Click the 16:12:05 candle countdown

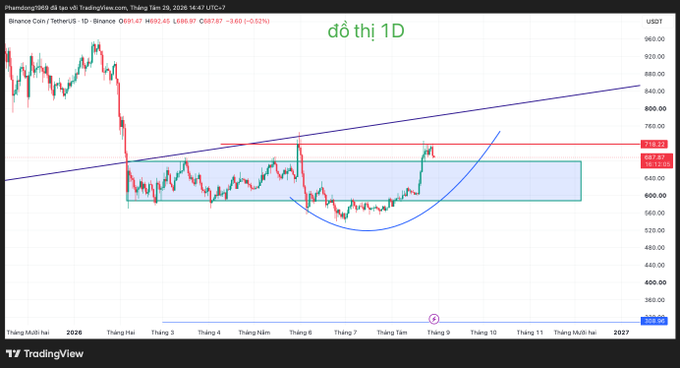656,164
